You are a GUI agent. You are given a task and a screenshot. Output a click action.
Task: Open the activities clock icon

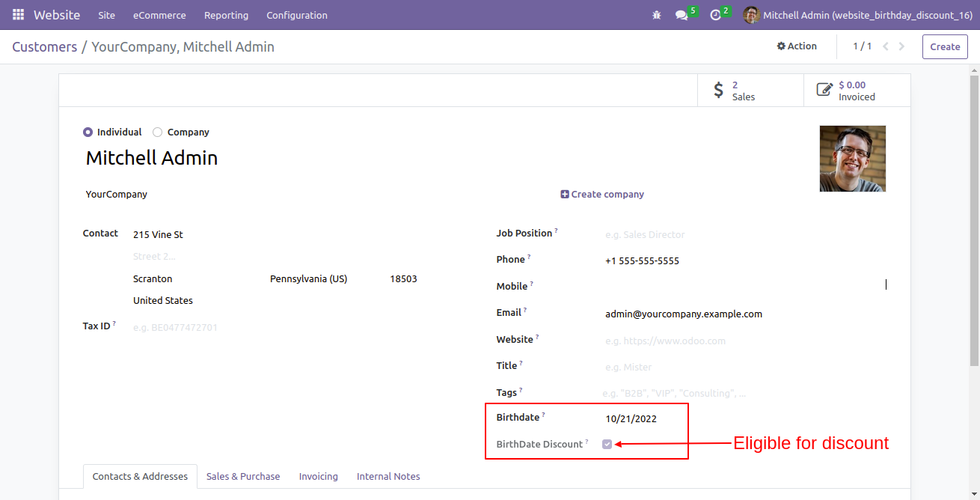[715, 15]
